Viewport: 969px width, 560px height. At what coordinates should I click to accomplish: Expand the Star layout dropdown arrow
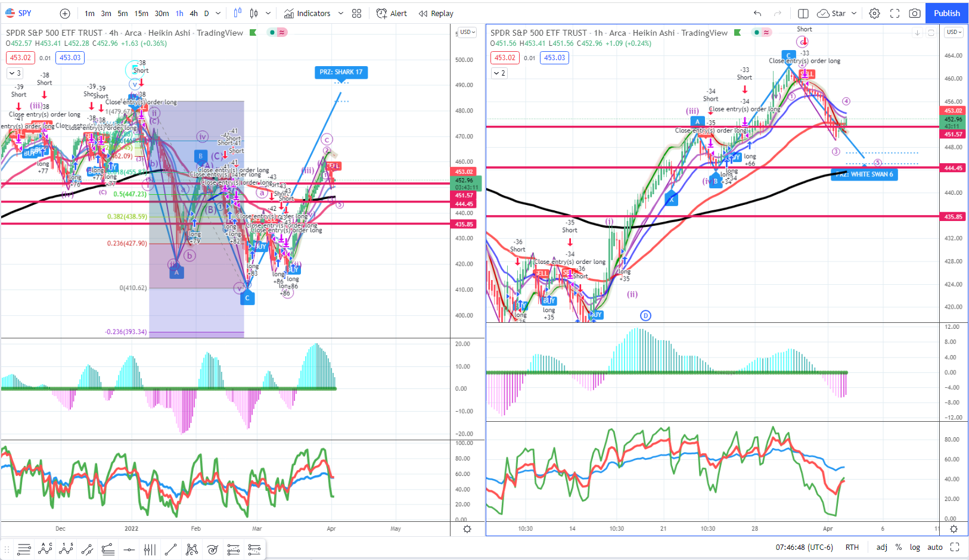tap(854, 13)
